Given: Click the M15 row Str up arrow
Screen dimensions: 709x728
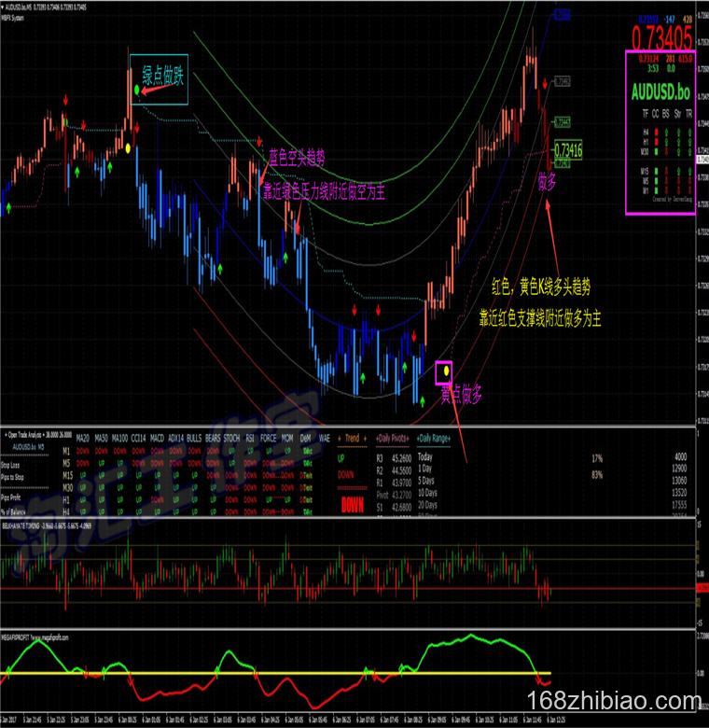Looking at the screenshot, I should (679, 171).
